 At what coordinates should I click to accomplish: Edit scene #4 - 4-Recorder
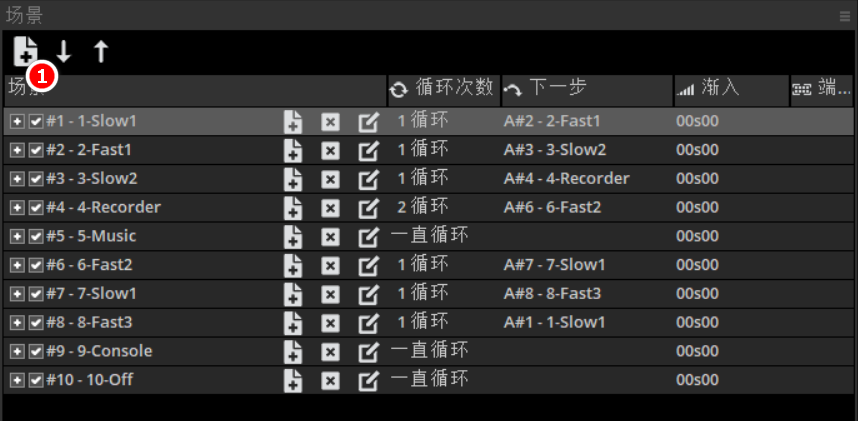pyautogui.click(x=368, y=208)
